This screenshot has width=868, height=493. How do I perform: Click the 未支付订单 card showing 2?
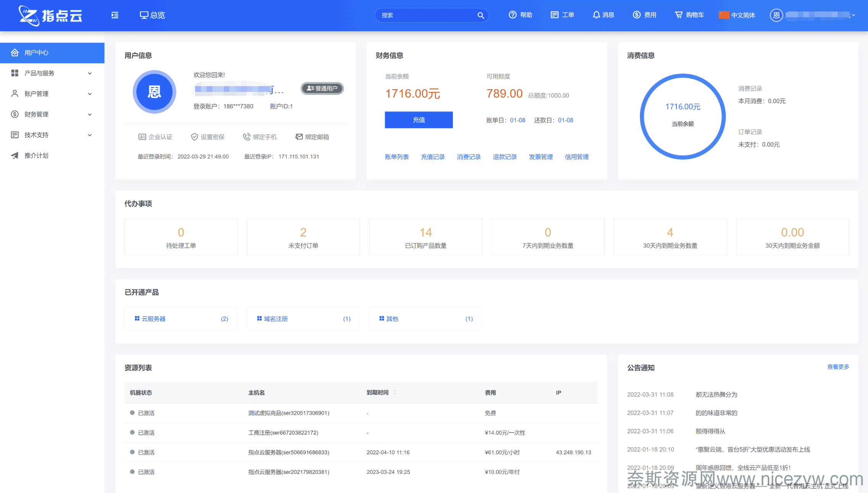(x=303, y=237)
